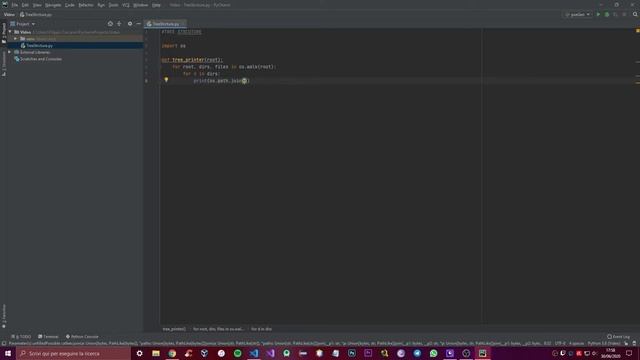Screen dimensions: 640x360
Task: Start debugging with the green bug icon
Action: (x=607, y=14)
